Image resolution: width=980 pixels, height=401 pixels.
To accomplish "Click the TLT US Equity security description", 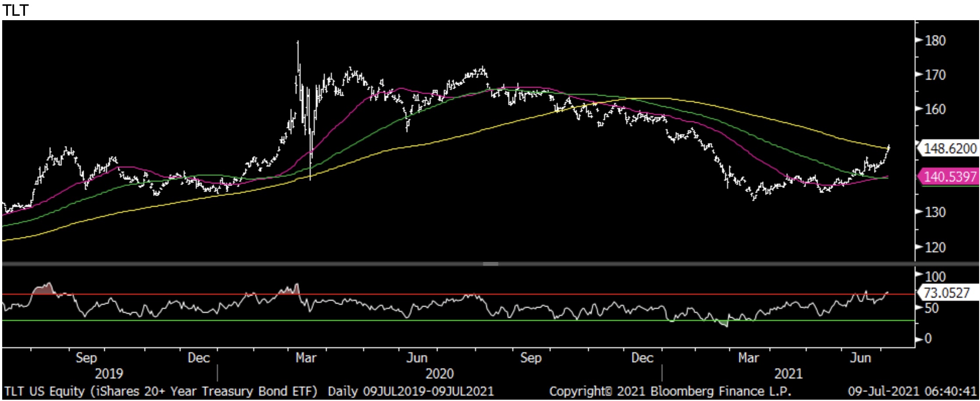I will [160, 391].
